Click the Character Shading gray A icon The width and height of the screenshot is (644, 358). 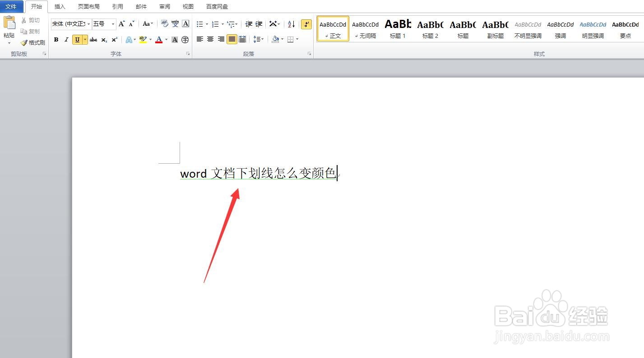175,40
